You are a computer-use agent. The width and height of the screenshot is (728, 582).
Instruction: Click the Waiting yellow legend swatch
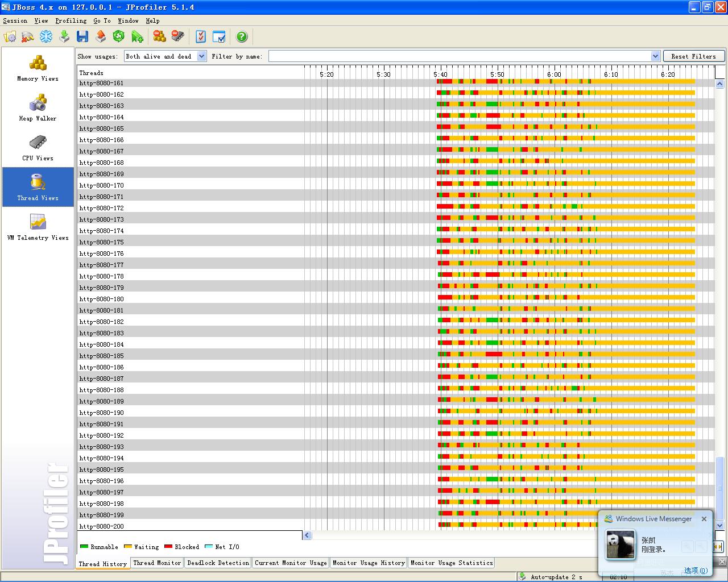coord(128,547)
